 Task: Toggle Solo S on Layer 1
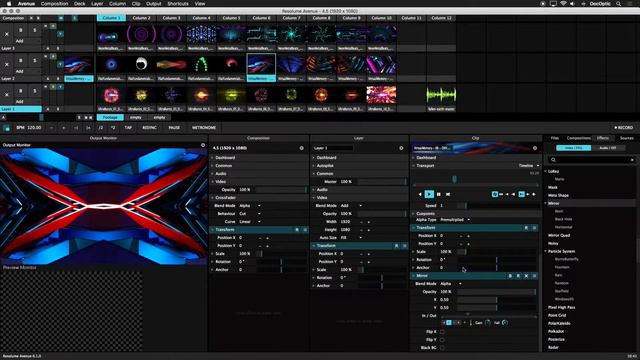click(x=35, y=91)
